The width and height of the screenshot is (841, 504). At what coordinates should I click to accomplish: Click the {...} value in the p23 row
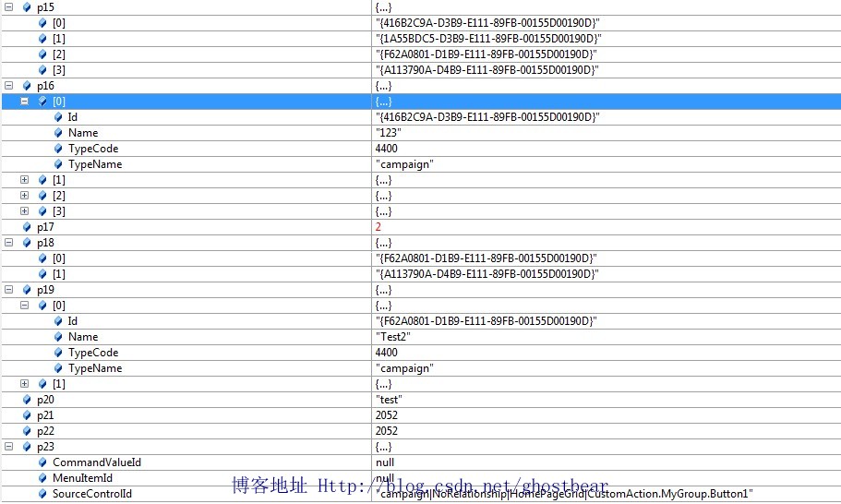[x=383, y=447]
